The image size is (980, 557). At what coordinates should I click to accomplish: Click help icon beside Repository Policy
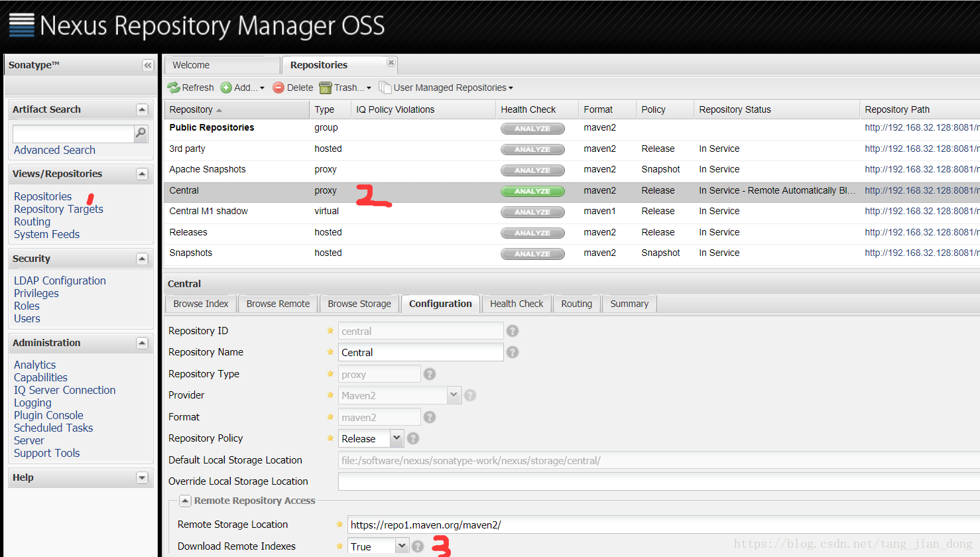[413, 438]
